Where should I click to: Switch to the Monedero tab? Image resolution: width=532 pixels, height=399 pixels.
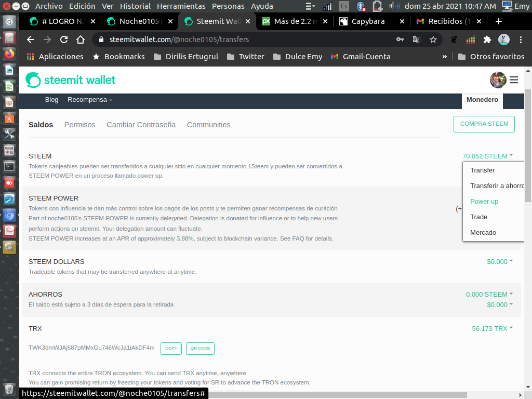click(x=482, y=100)
